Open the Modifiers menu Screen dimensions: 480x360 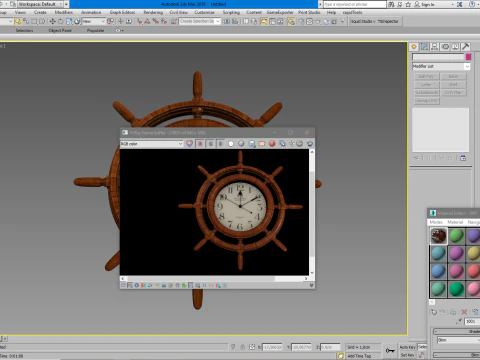(64, 12)
